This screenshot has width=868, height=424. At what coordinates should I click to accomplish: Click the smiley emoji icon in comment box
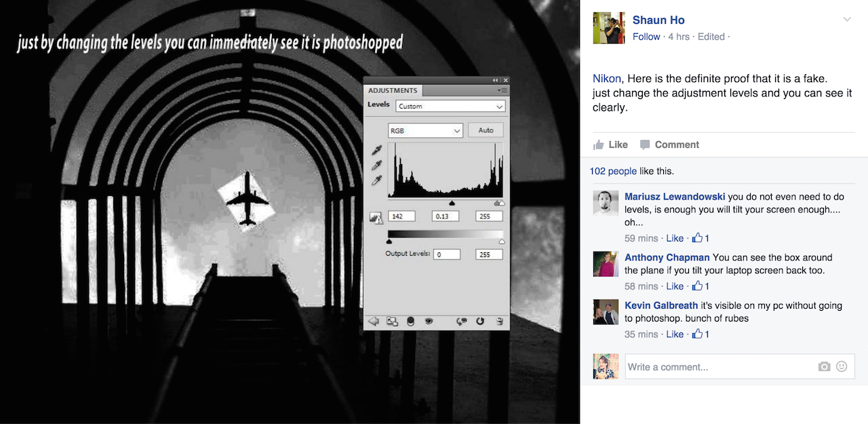click(842, 366)
